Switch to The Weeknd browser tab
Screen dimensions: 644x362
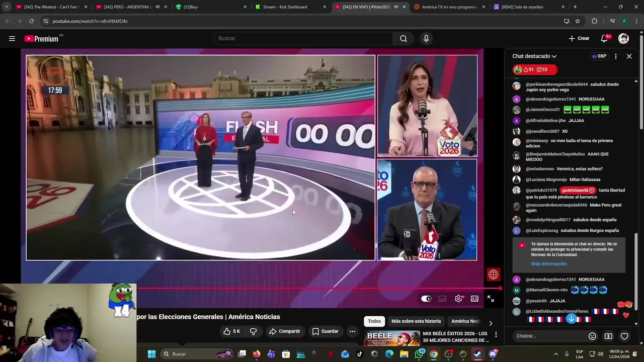(52, 7)
